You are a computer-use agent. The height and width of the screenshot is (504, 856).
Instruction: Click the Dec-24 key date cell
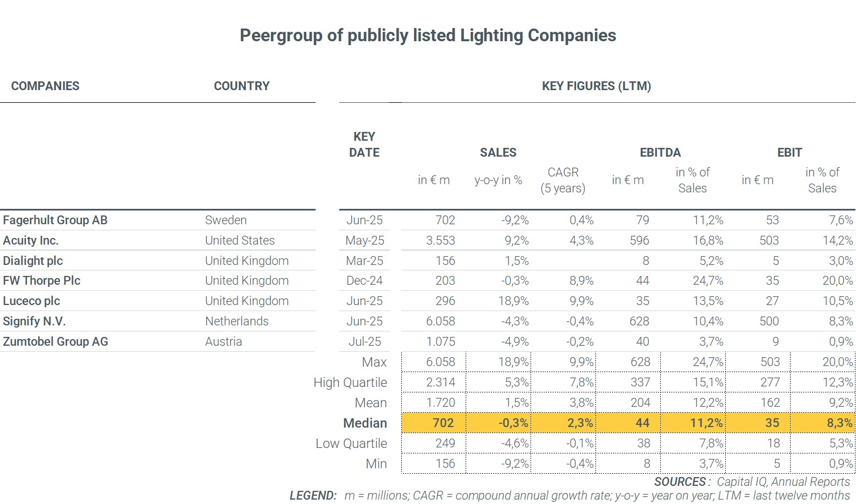coord(364,281)
